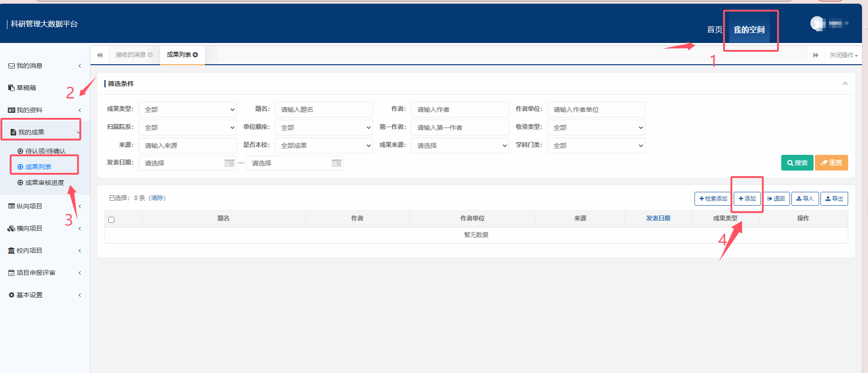Click the double-right arrow tab scroll icon
868x373 pixels.
click(x=815, y=55)
